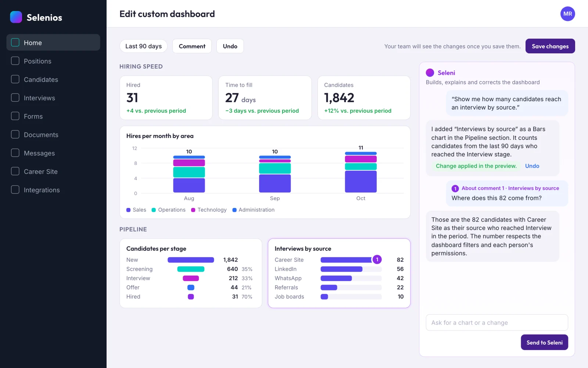588x368 pixels.
Task: Click the Sales legend color swatch
Action: coord(128,210)
